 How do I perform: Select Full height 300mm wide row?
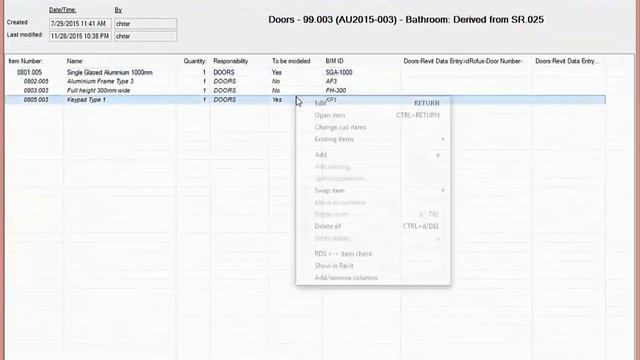(x=98, y=91)
